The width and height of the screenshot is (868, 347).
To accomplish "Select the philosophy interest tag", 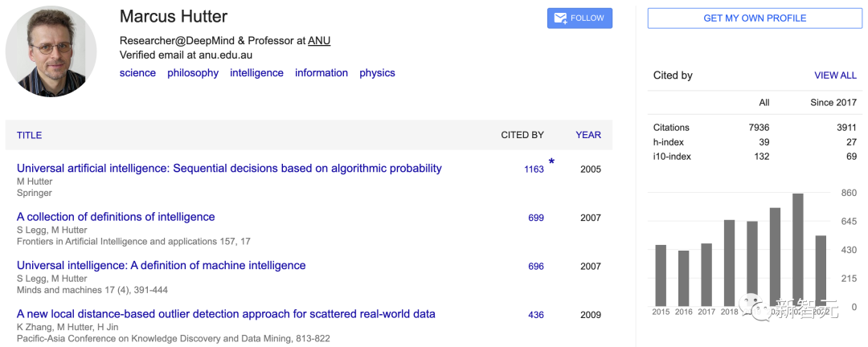I will pyautogui.click(x=193, y=73).
